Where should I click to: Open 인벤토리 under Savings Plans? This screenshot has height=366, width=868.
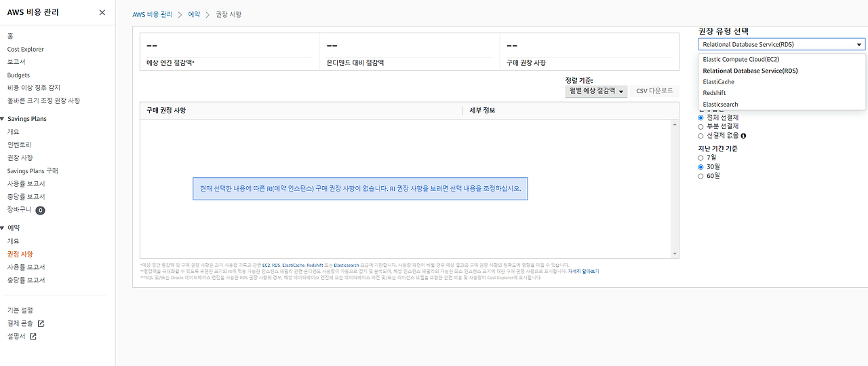[19, 145]
